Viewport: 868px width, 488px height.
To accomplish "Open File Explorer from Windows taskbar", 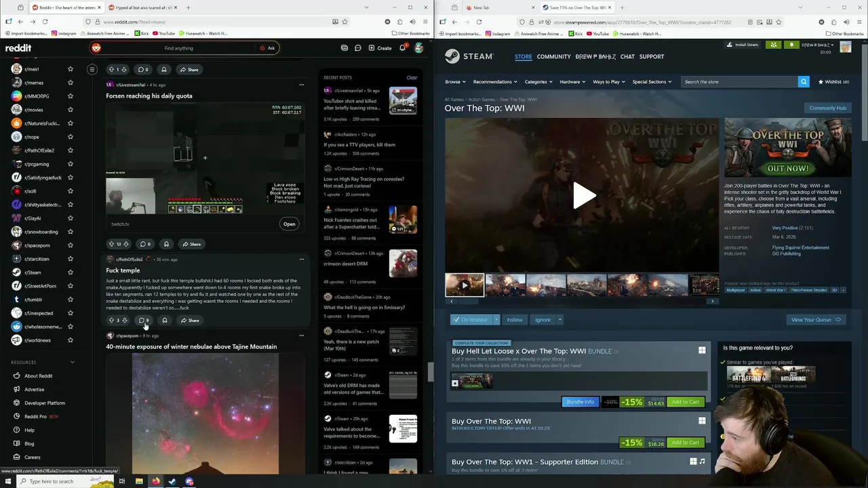I will 139,481.
